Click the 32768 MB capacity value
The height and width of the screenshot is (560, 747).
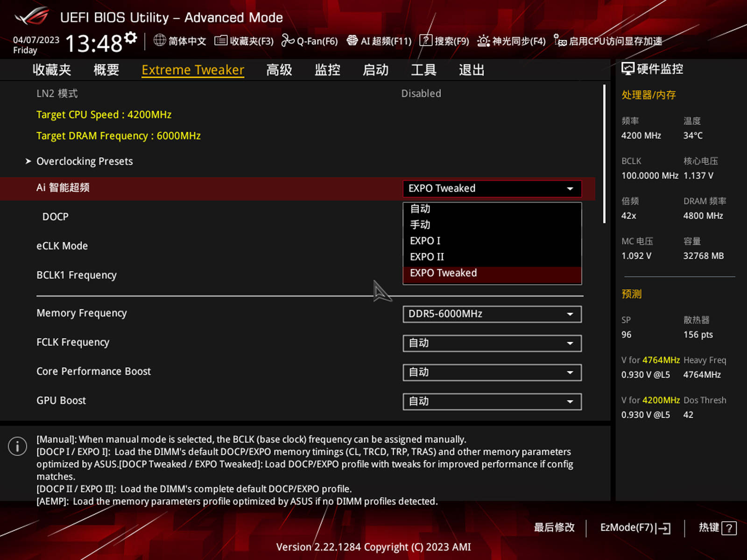(704, 256)
